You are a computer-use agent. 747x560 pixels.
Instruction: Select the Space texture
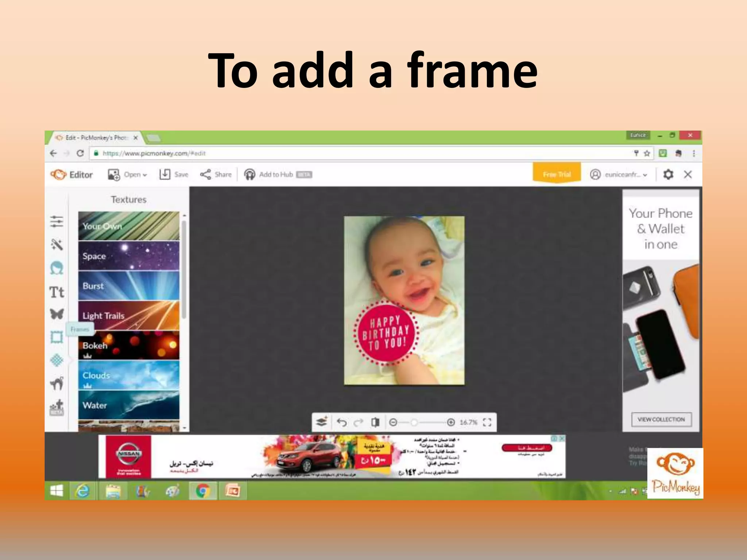click(129, 256)
